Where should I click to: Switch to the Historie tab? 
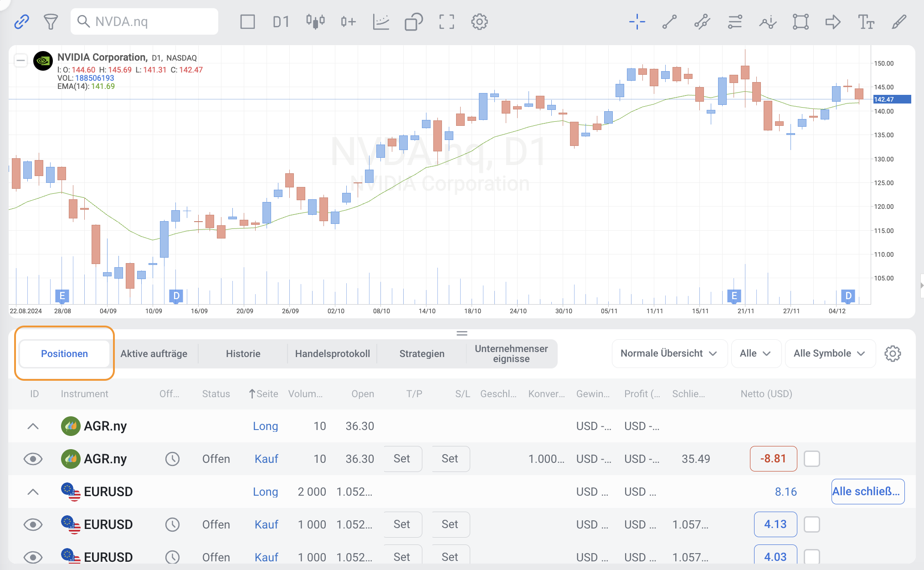coord(243,353)
